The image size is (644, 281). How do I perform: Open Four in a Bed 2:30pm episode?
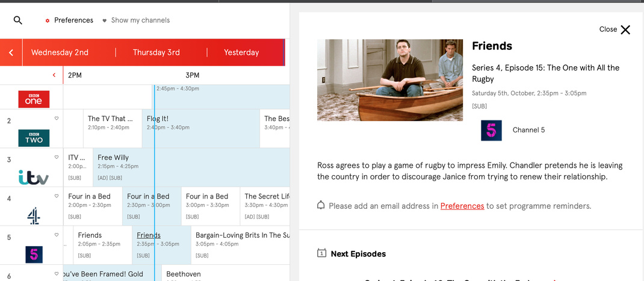pyautogui.click(x=152, y=206)
